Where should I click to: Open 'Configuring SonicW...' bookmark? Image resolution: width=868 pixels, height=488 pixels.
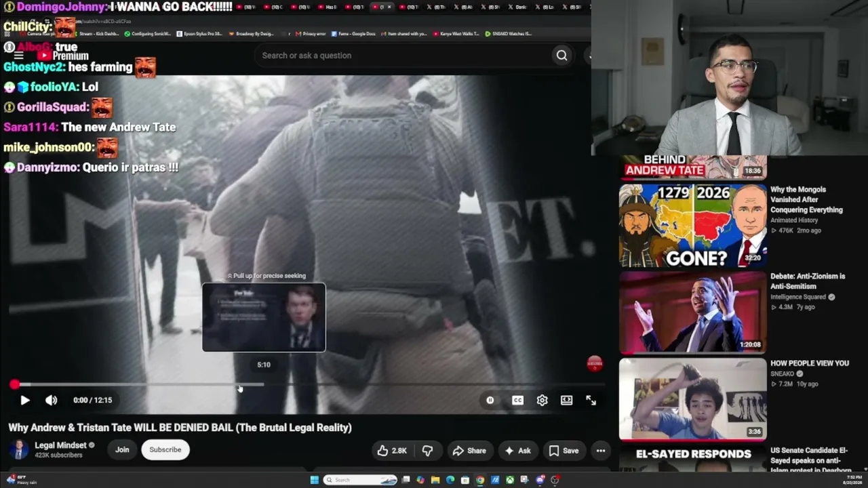147,33
